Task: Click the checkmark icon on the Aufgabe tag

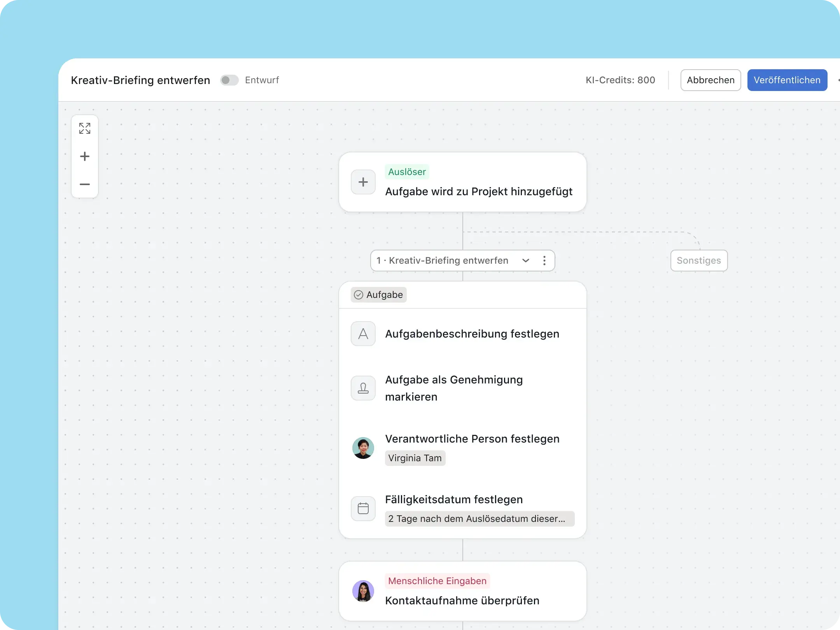Action: click(x=359, y=295)
